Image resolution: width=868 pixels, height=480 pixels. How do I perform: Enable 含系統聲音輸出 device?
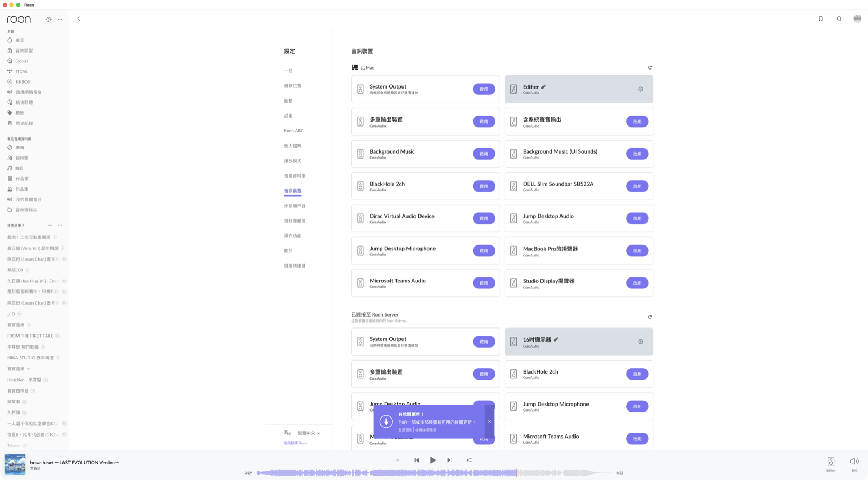[637, 122]
